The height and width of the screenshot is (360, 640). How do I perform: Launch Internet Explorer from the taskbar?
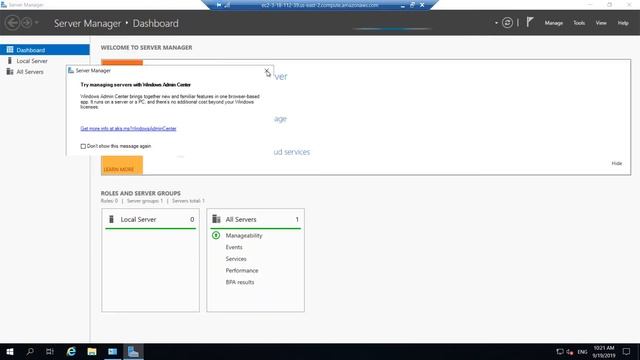coord(71,351)
